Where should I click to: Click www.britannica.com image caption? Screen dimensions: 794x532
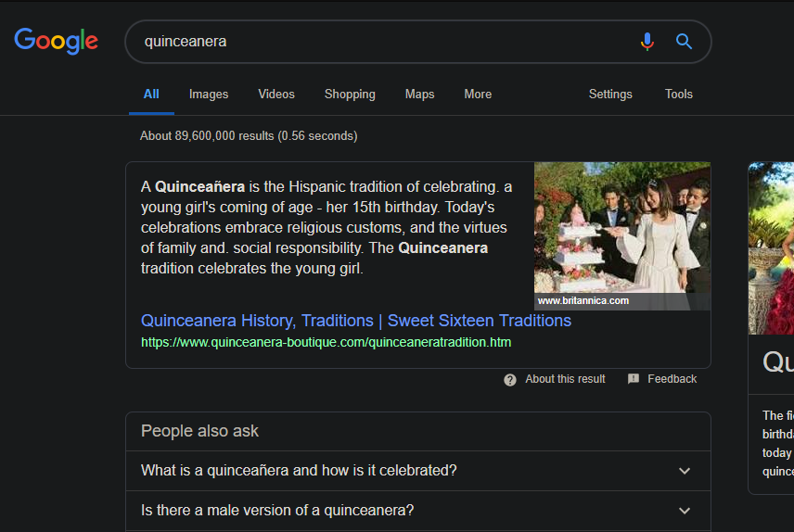[x=583, y=300]
